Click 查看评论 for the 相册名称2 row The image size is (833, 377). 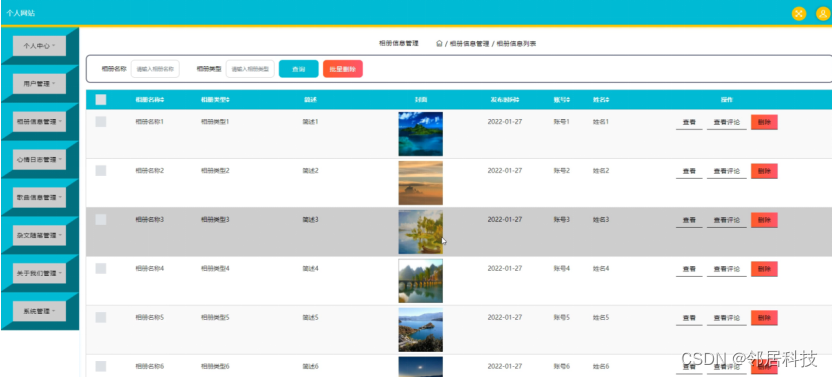coord(726,171)
